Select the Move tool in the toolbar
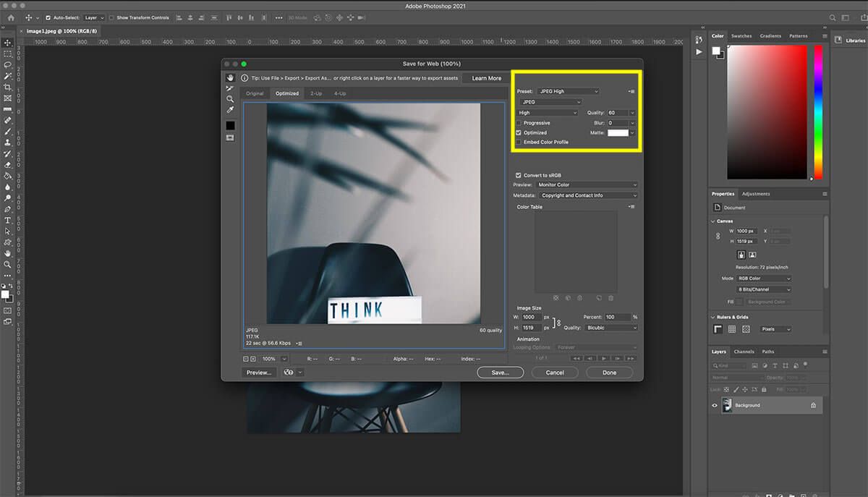The width and height of the screenshot is (868, 497). pyautogui.click(x=7, y=43)
